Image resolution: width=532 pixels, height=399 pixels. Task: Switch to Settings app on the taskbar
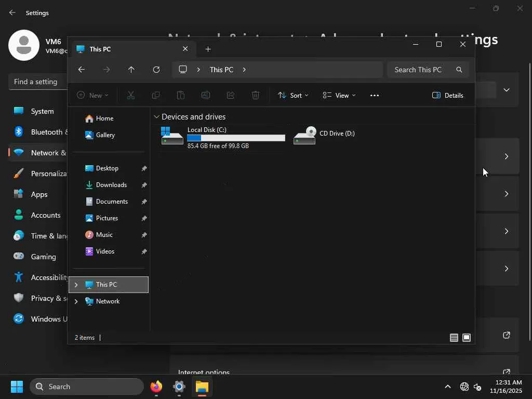(179, 387)
